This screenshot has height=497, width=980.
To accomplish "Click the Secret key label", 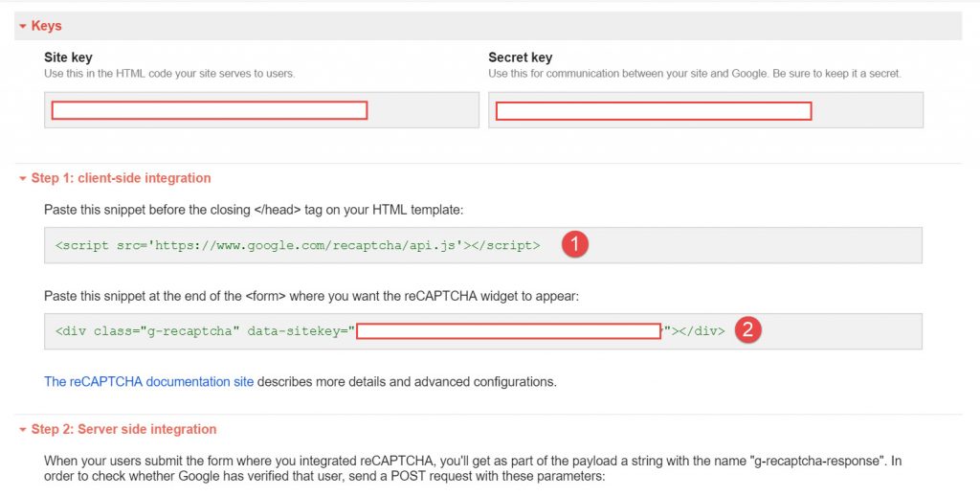I will pos(520,57).
